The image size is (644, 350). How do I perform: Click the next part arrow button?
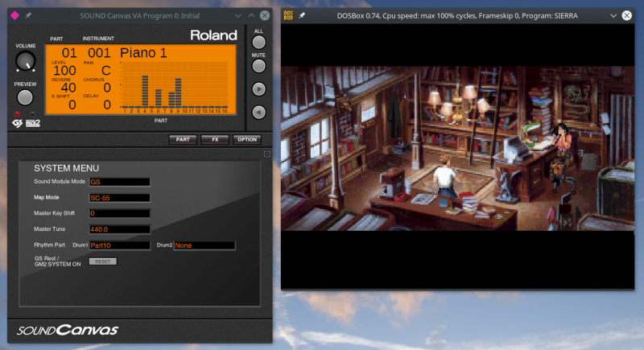[x=258, y=89]
